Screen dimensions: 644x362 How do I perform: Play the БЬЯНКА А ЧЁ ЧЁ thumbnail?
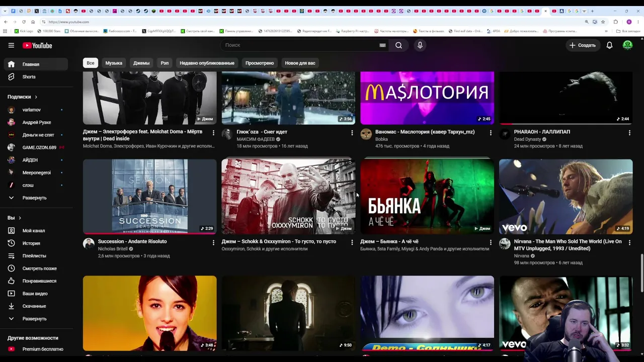coord(427,197)
